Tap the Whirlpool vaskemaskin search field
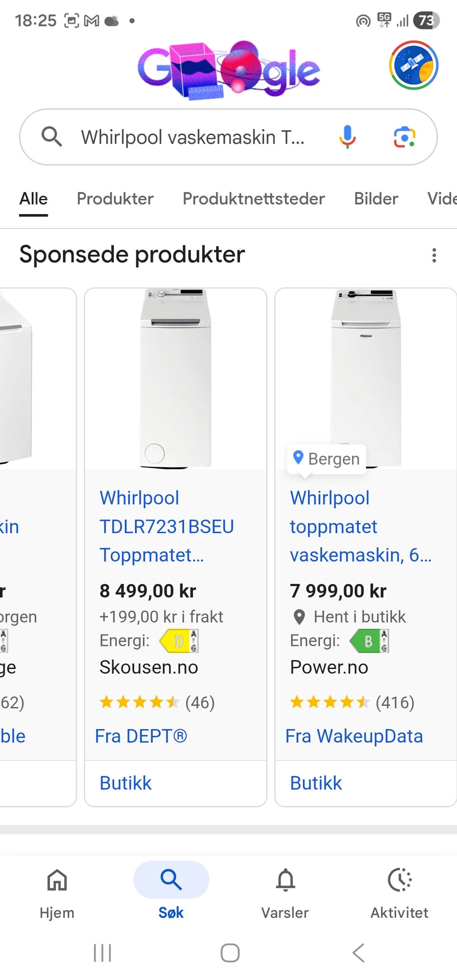457x980 pixels. (x=193, y=137)
